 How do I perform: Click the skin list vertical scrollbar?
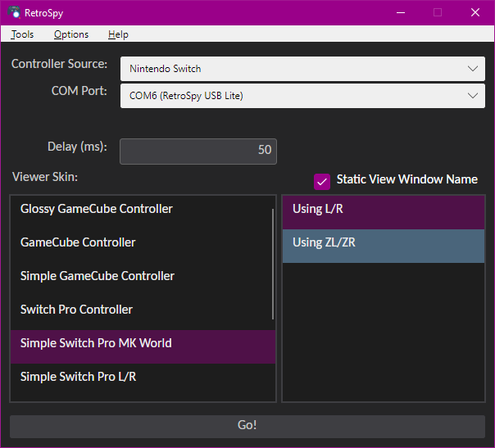click(x=273, y=264)
